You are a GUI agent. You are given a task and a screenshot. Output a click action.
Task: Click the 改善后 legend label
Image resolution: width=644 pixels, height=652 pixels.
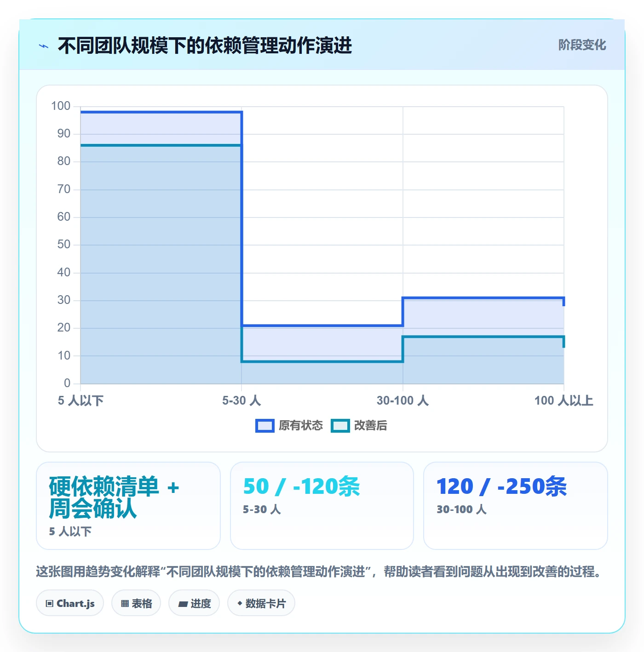(371, 426)
